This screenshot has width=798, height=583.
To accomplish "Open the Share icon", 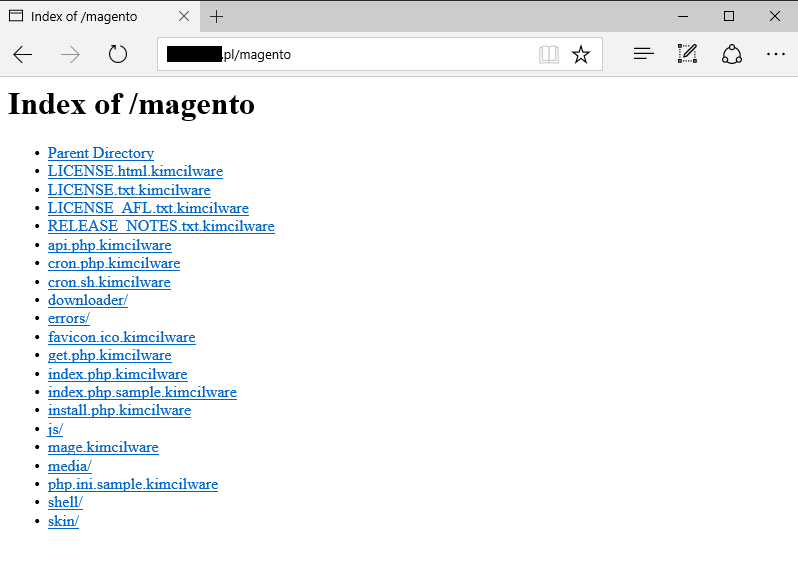I will pyautogui.click(x=731, y=54).
